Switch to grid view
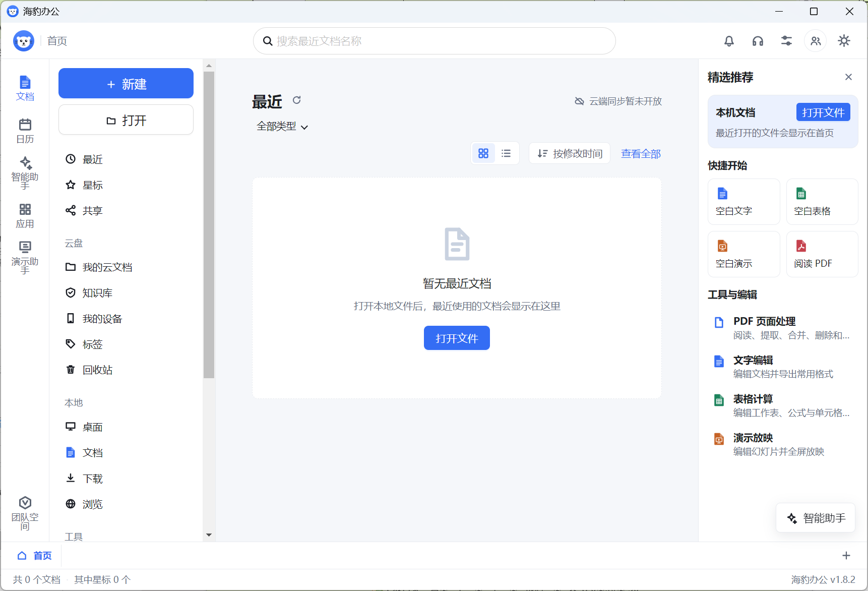This screenshot has height=591, width=868. click(x=483, y=153)
